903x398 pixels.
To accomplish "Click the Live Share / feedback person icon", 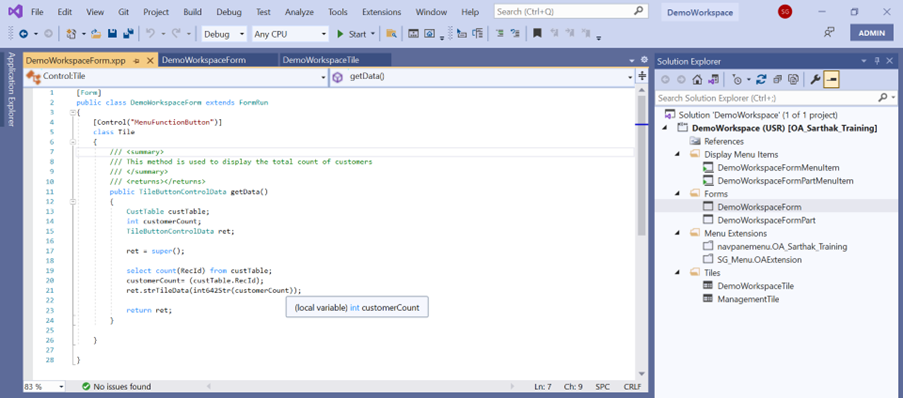I will (x=829, y=33).
